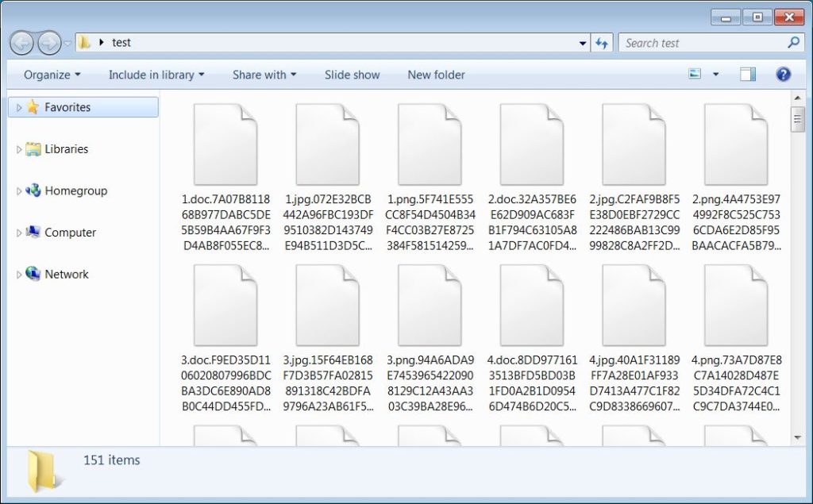The height and width of the screenshot is (504, 813).
Task: Click the Refresh button beside address bar
Action: tap(602, 43)
